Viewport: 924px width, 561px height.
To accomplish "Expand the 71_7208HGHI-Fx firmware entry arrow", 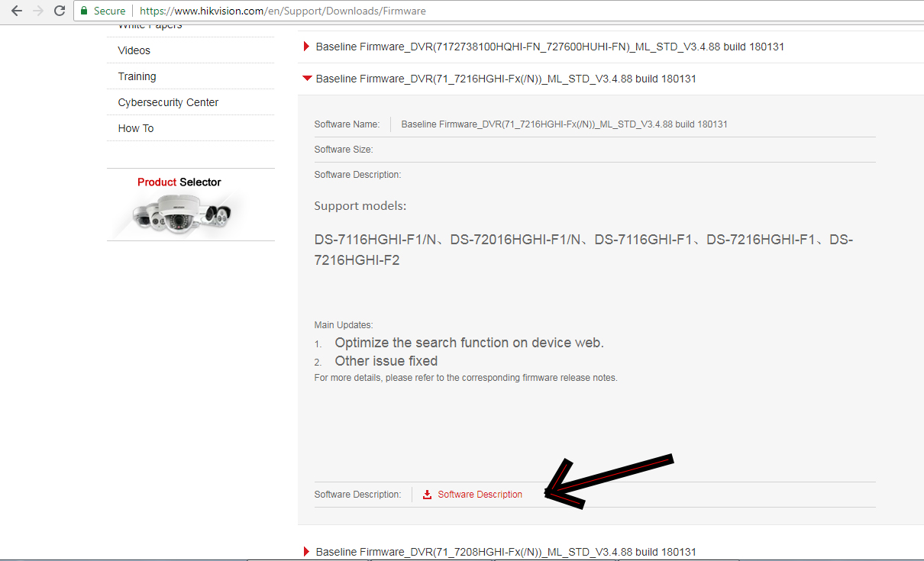I will pyautogui.click(x=306, y=551).
